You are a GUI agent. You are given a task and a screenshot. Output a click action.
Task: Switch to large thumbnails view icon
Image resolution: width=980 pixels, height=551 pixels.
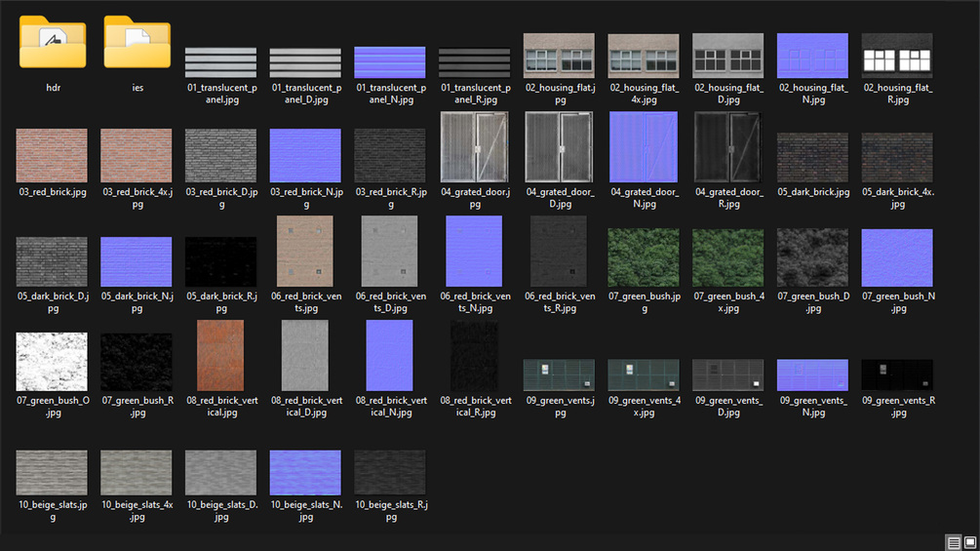tap(970, 542)
